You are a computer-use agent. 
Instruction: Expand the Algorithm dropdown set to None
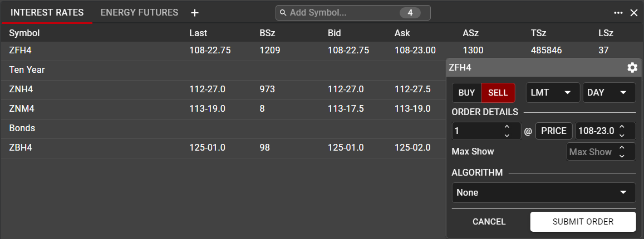coord(543,193)
